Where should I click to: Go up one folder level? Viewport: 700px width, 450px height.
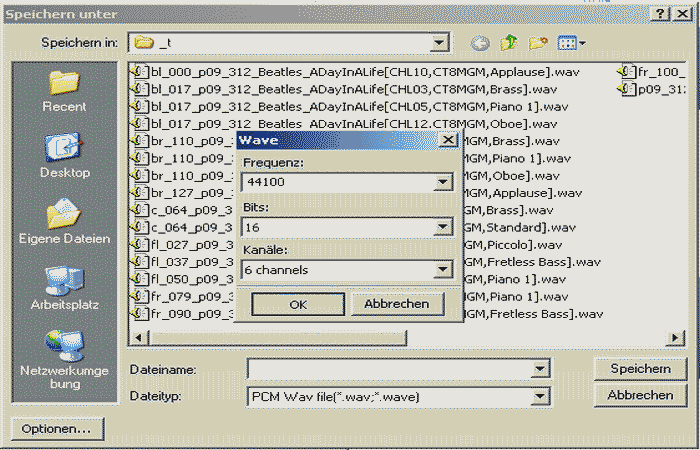click(509, 43)
